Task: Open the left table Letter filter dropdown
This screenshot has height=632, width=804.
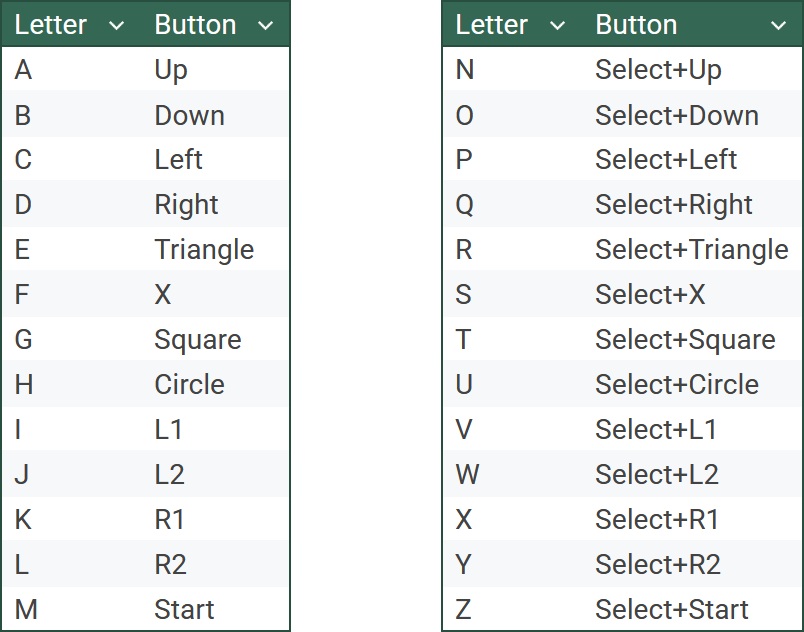Action: point(117,26)
